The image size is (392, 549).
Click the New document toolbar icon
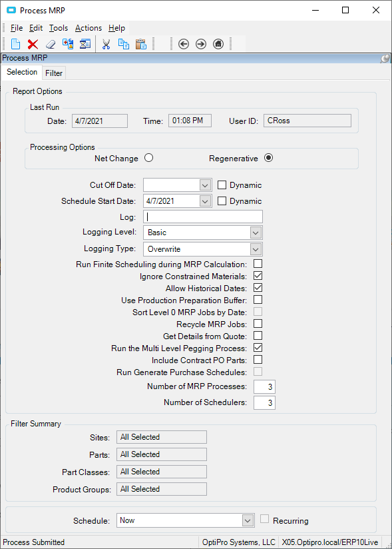pos(16,44)
